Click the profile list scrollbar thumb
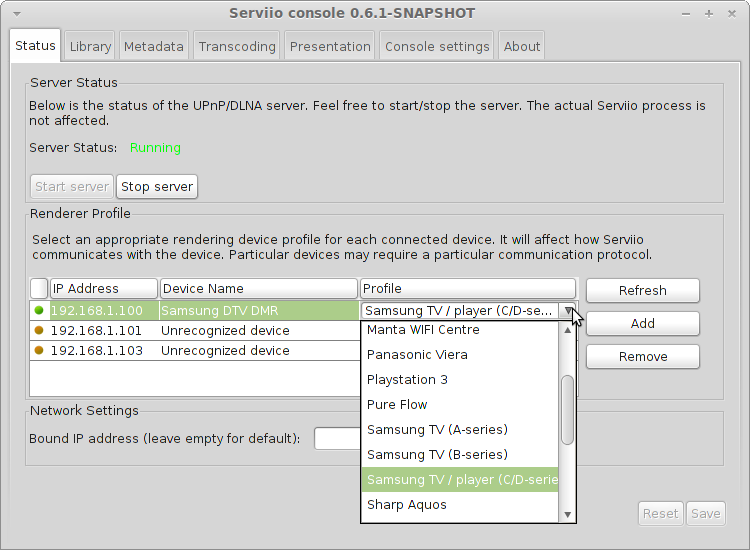The width and height of the screenshot is (750, 550). click(x=568, y=409)
